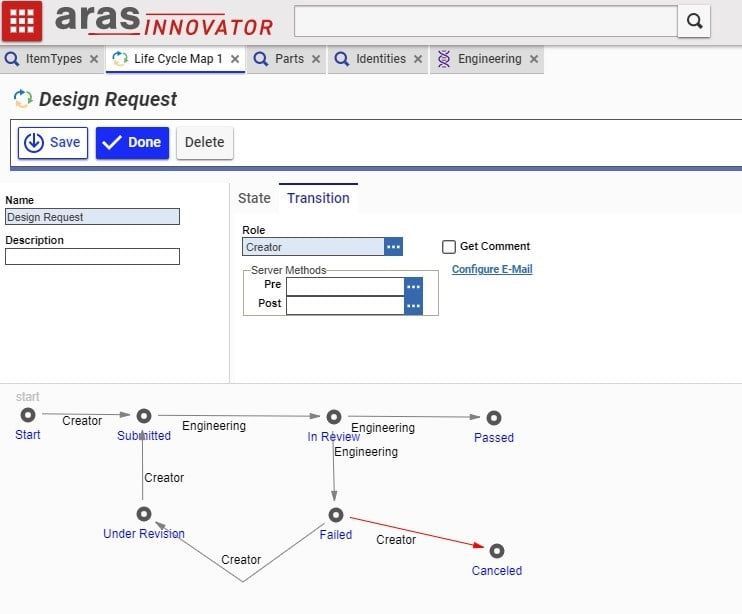
Task: Open the Engineering tab
Action: tap(489, 59)
